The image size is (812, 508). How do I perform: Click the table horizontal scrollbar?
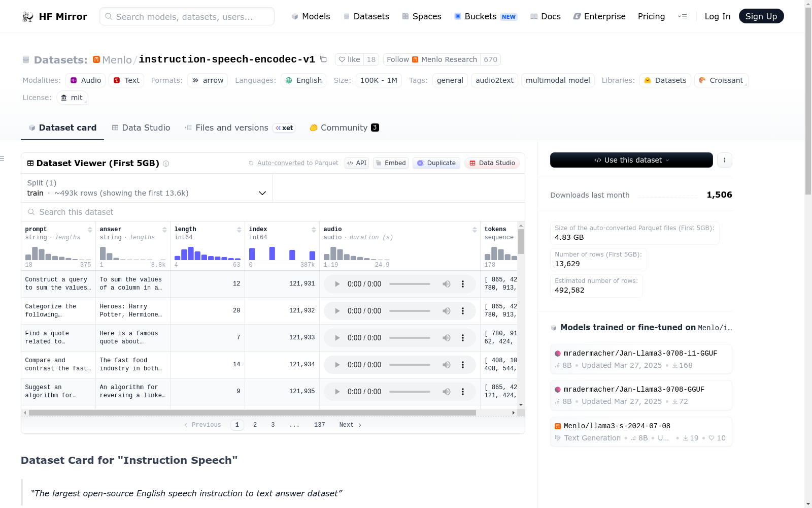point(252,412)
